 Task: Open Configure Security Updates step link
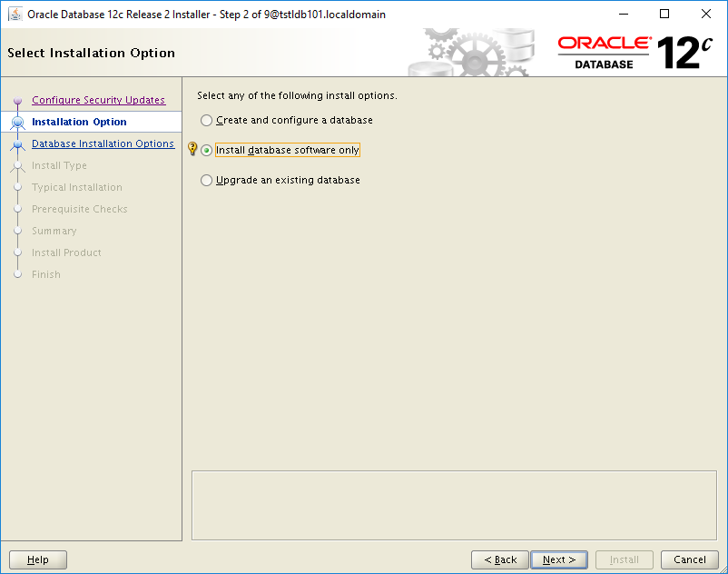98,100
